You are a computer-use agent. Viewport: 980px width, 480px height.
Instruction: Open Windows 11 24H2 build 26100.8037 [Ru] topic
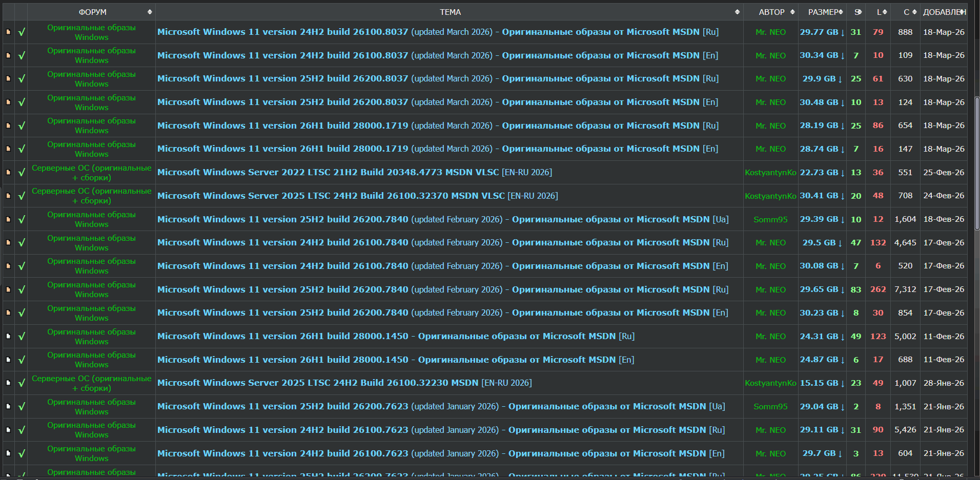click(x=438, y=32)
